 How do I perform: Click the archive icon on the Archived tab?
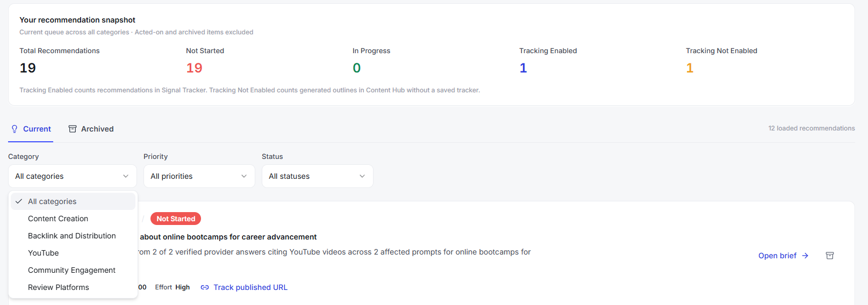73,129
